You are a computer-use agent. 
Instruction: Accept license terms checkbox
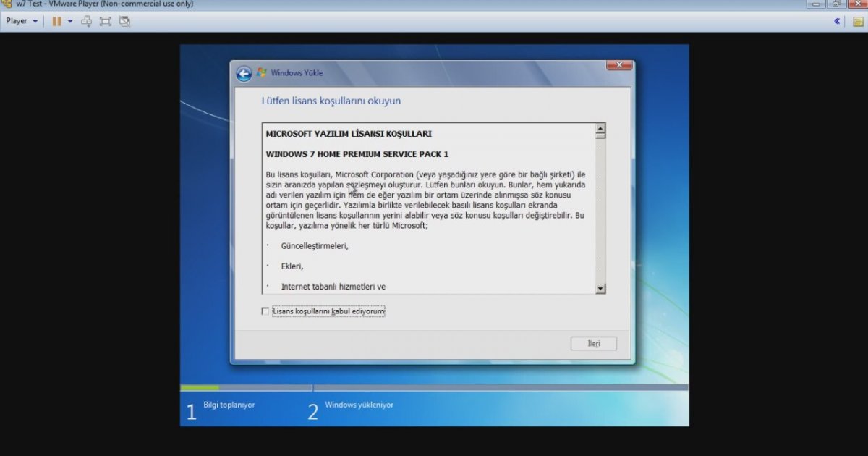(265, 311)
